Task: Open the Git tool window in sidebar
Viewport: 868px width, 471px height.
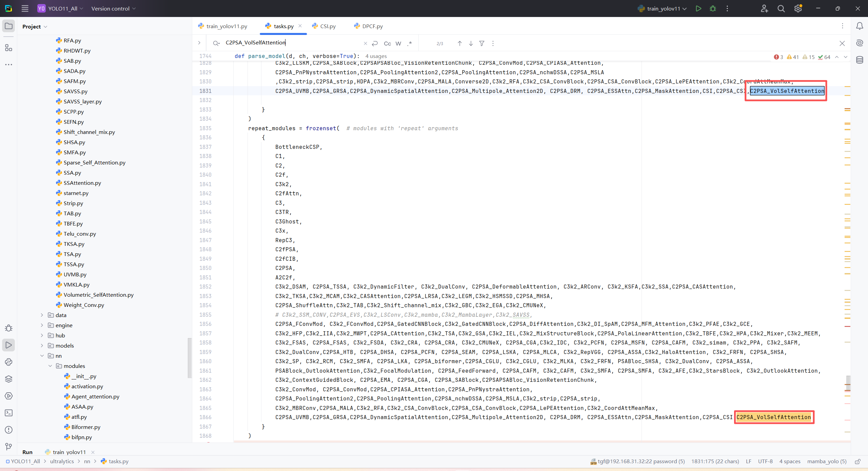Action: click(8, 447)
